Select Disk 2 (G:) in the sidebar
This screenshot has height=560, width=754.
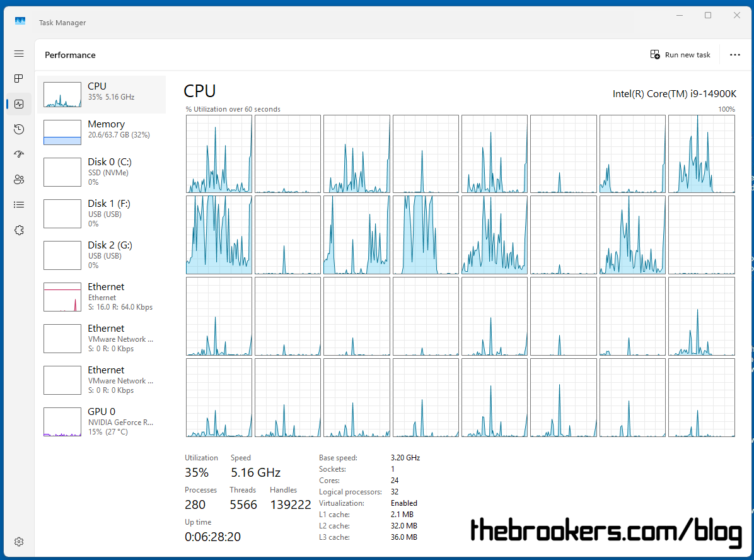[101, 255]
